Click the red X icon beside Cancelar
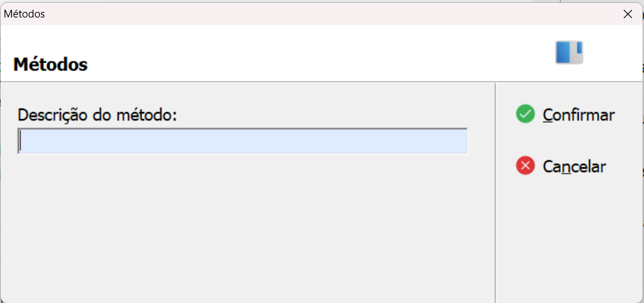Image resolution: width=644 pixels, height=303 pixels. [525, 166]
